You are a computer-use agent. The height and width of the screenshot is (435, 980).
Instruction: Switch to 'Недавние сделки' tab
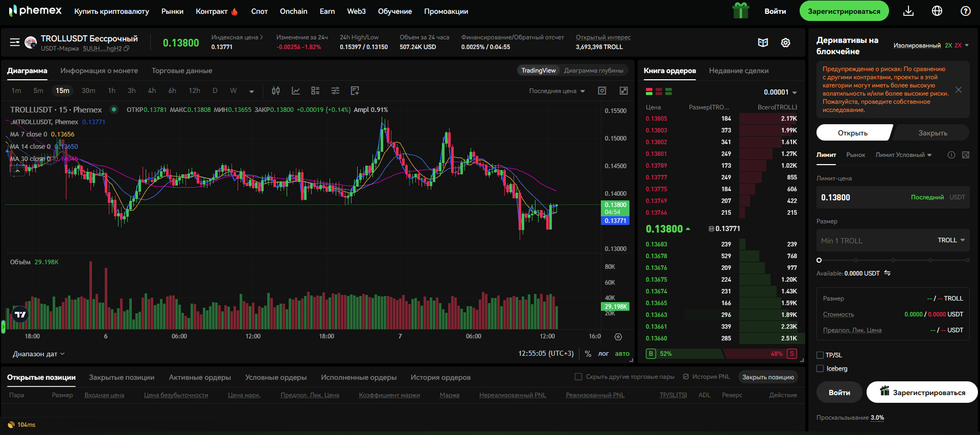coord(738,71)
